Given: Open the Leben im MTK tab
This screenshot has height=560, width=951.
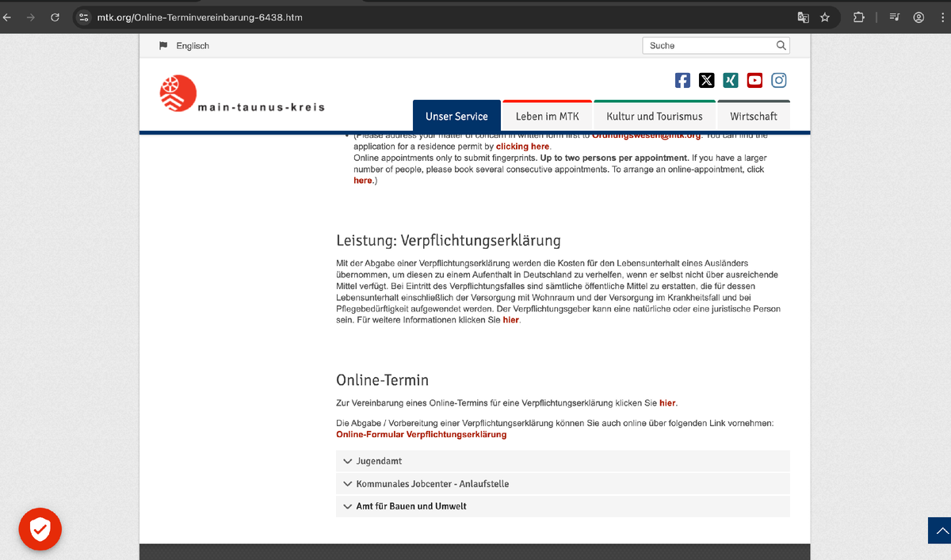Looking at the screenshot, I should point(548,116).
